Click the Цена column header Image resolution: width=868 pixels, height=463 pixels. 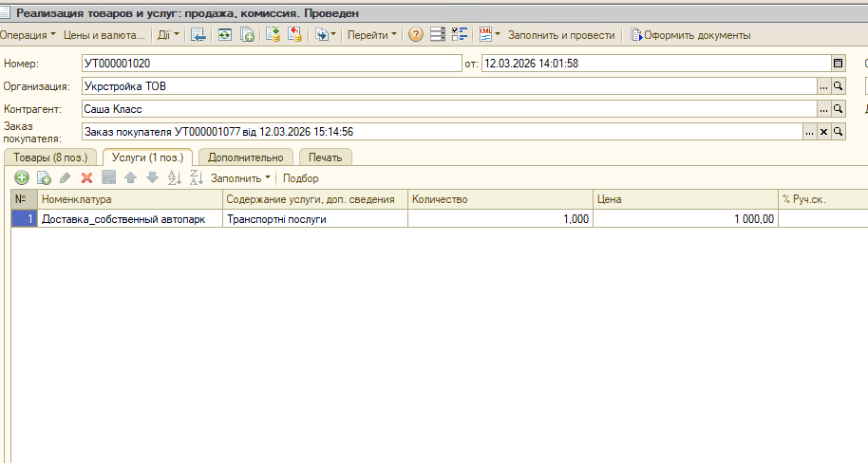[686, 199]
